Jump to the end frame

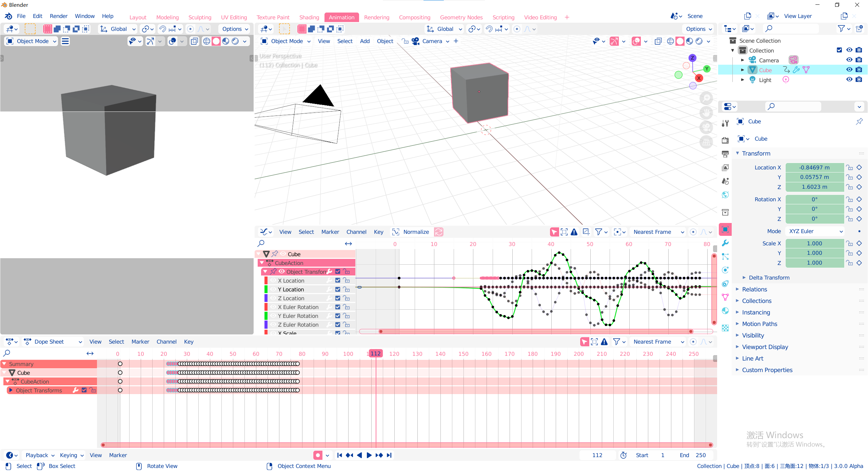[389, 455]
